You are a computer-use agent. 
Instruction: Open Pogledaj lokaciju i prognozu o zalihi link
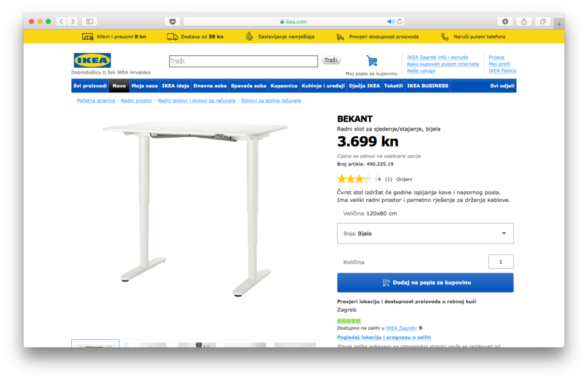384,337
